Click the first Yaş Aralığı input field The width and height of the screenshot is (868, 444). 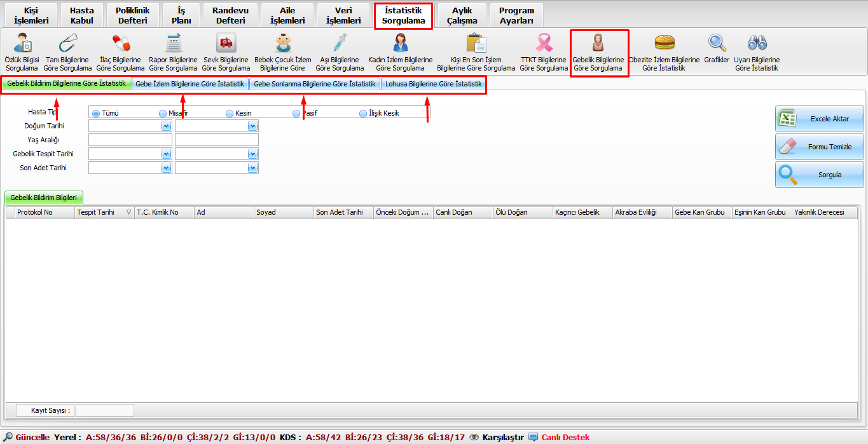coord(130,140)
